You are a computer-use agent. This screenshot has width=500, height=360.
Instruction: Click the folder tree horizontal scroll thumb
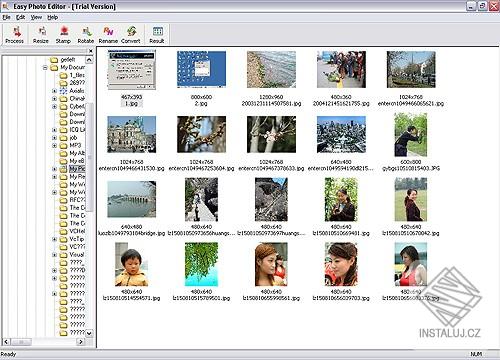click(21, 342)
